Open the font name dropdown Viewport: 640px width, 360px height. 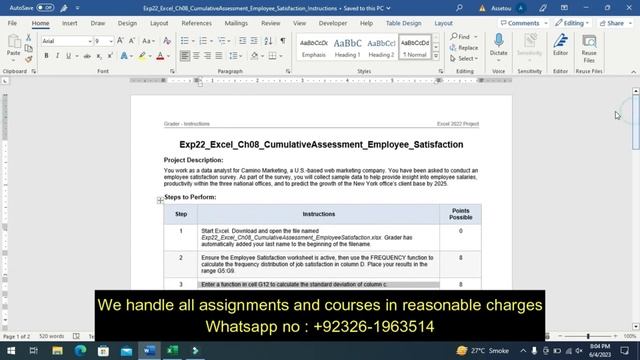coord(90,41)
